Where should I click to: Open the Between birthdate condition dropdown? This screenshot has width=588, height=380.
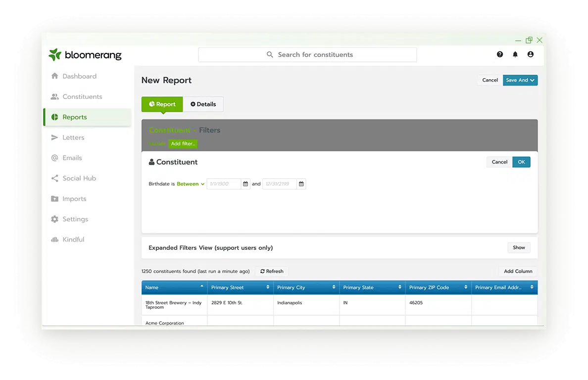click(x=191, y=184)
